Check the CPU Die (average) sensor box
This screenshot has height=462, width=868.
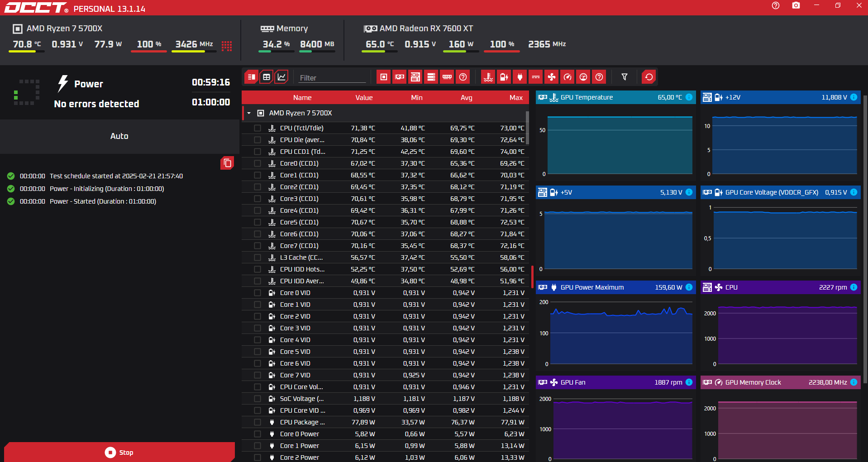coord(258,140)
